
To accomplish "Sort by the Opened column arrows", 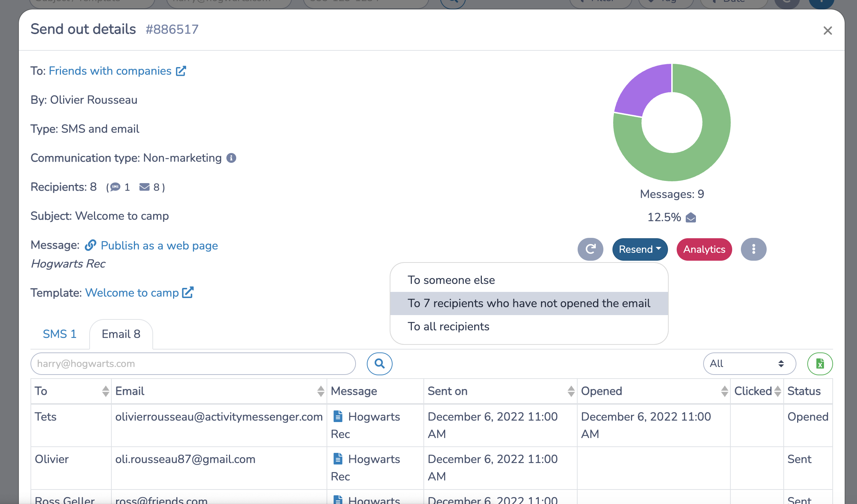I will tap(725, 391).
